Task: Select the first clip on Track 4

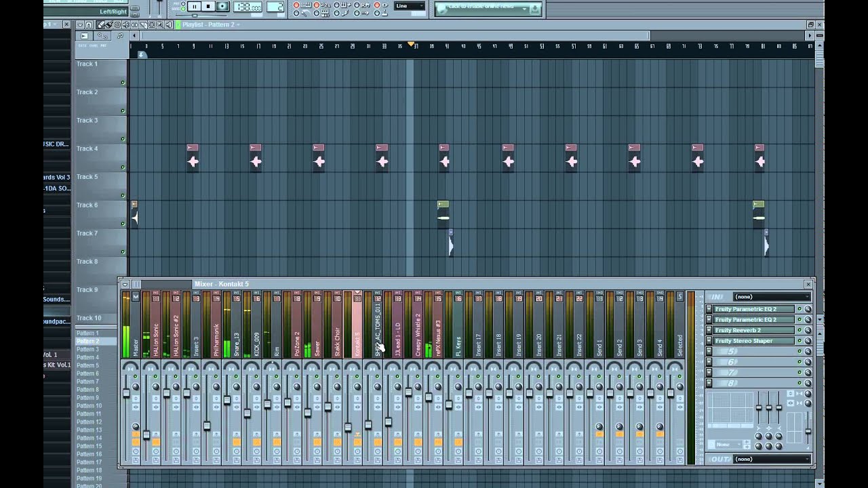Action: 193,157
